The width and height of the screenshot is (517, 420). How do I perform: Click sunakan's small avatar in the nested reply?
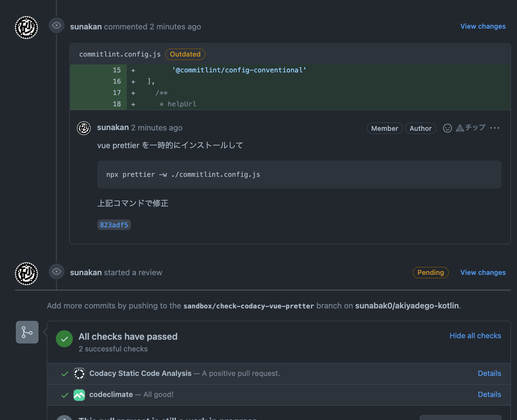point(83,128)
